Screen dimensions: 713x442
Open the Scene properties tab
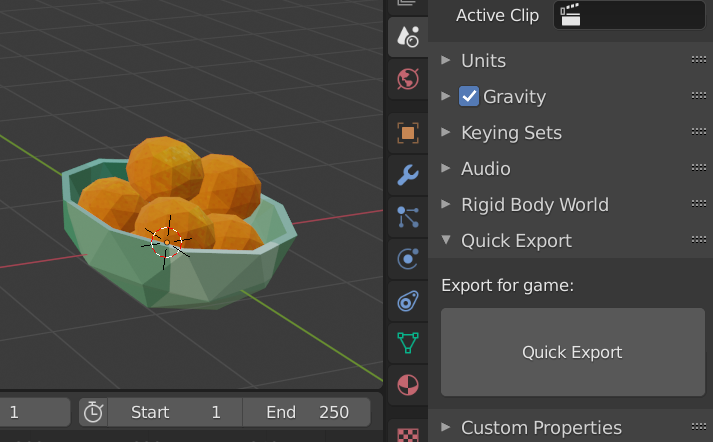408,37
